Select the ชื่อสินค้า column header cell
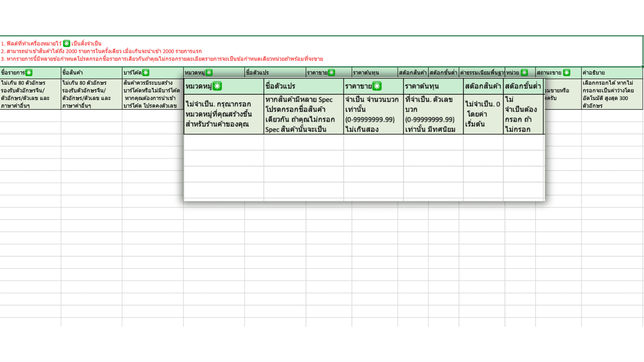 pyautogui.click(x=91, y=73)
